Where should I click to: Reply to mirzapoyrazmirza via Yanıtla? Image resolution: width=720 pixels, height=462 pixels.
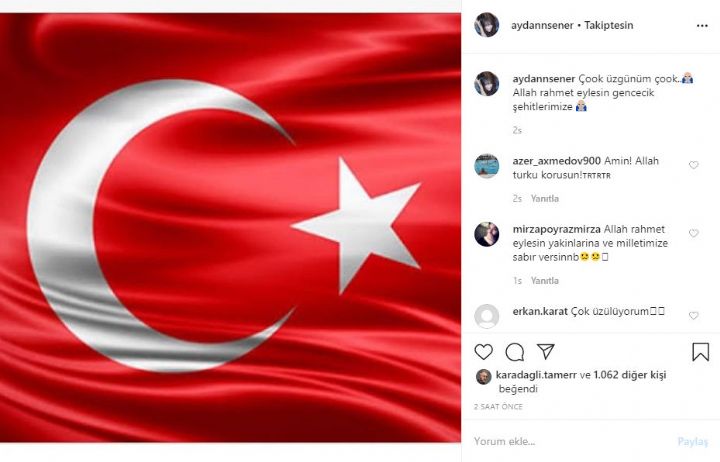coord(545,281)
